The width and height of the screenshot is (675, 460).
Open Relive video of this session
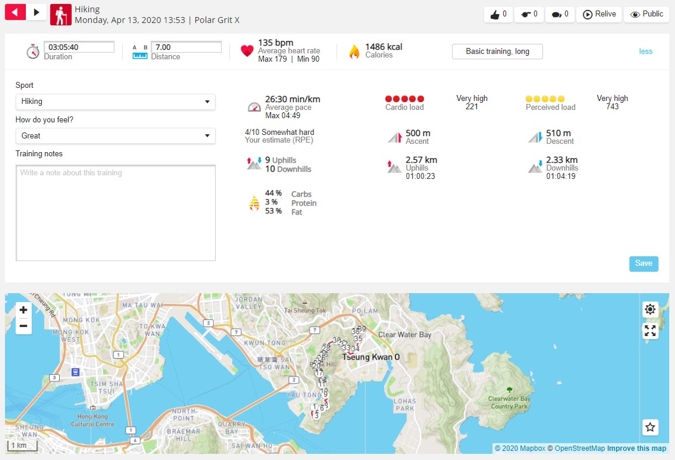coord(599,14)
